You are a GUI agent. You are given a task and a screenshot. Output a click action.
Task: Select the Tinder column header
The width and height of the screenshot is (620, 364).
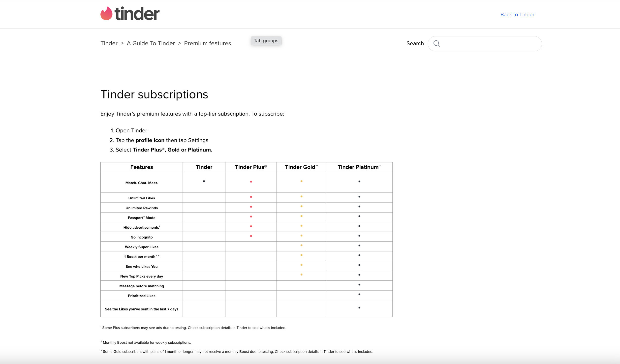pyautogui.click(x=204, y=167)
